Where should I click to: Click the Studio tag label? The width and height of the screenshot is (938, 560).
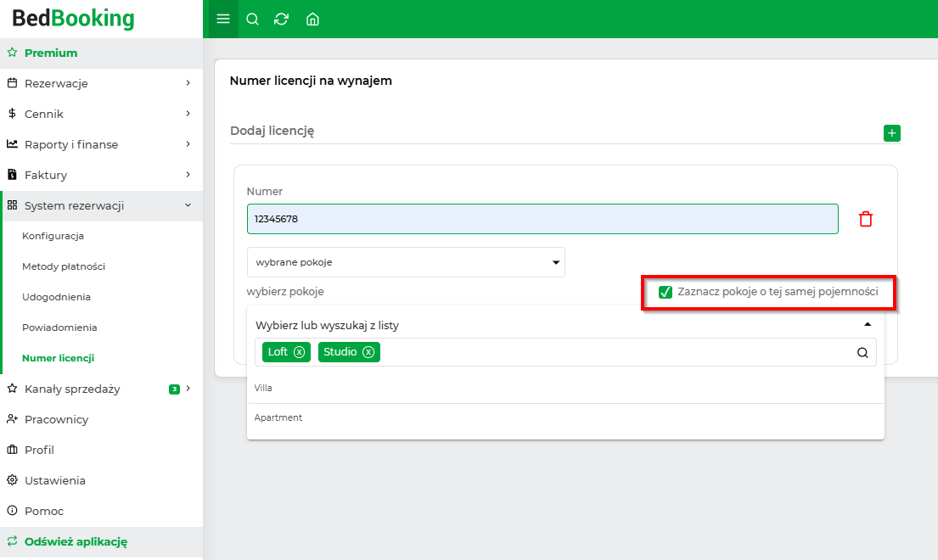click(x=340, y=352)
